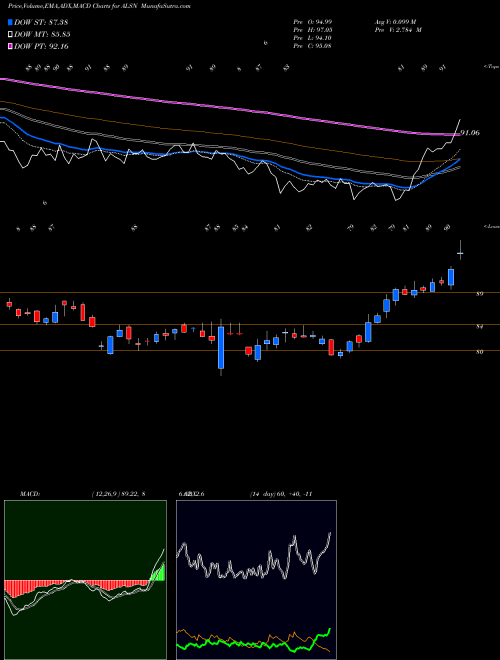
Task: Click the '(12,26,9) 89.22, 8' MACD parameters
Action: pos(118,494)
